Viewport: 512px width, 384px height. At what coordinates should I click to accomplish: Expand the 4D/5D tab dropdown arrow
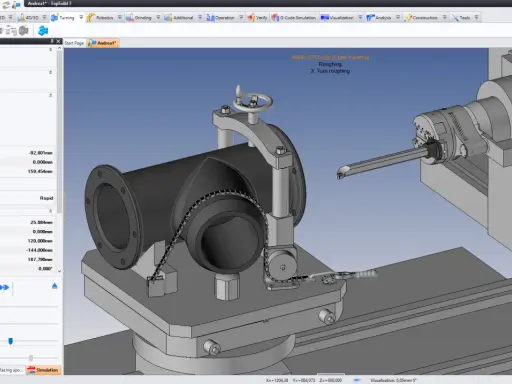click(x=44, y=17)
